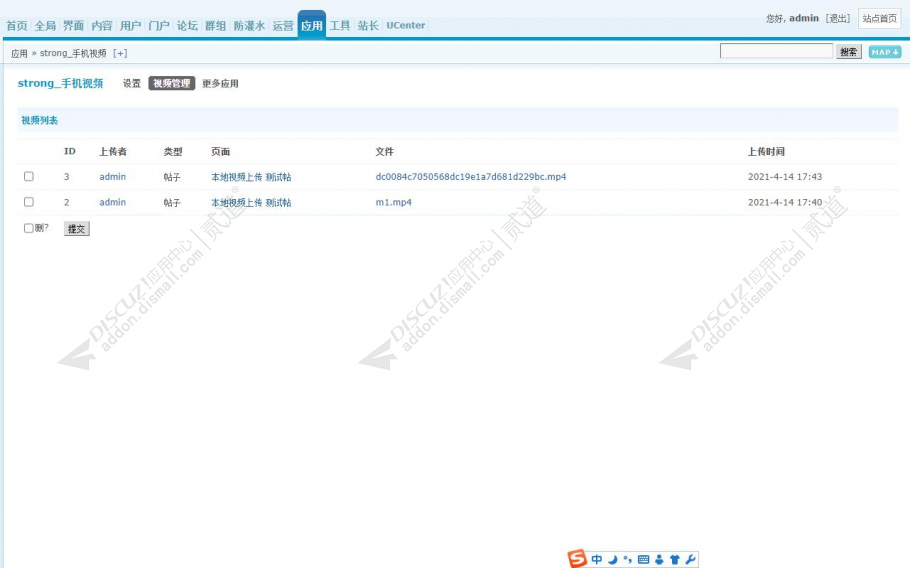910x568 pixels.
Task: Open the 更多应用 menu
Action: click(x=220, y=84)
